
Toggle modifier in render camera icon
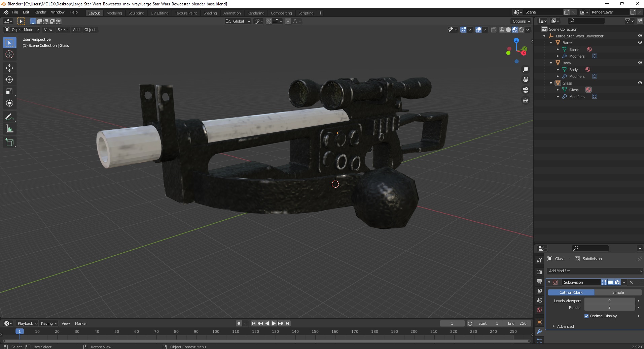click(x=617, y=282)
